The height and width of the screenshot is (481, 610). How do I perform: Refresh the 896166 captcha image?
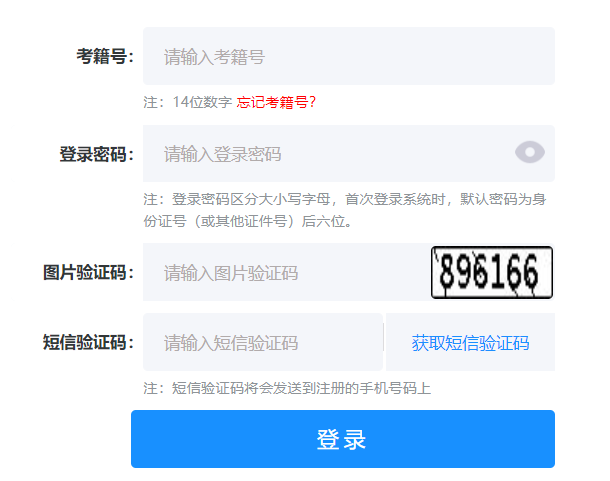click(x=492, y=272)
